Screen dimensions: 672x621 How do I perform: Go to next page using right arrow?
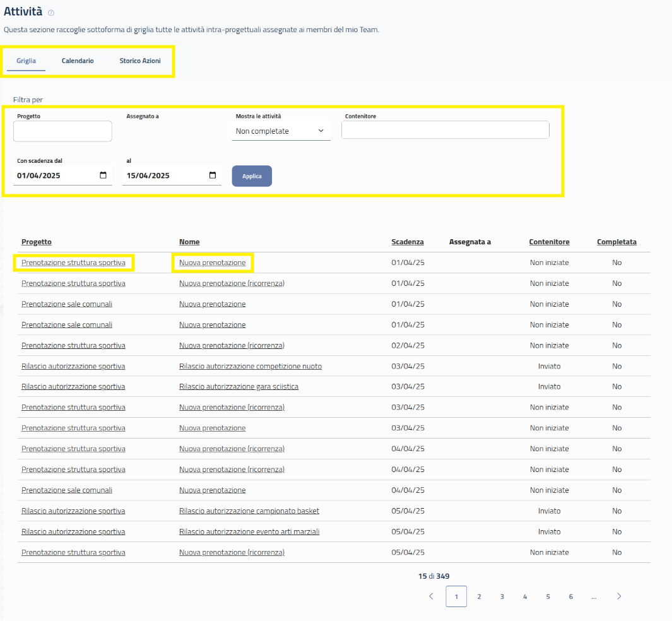click(619, 596)
